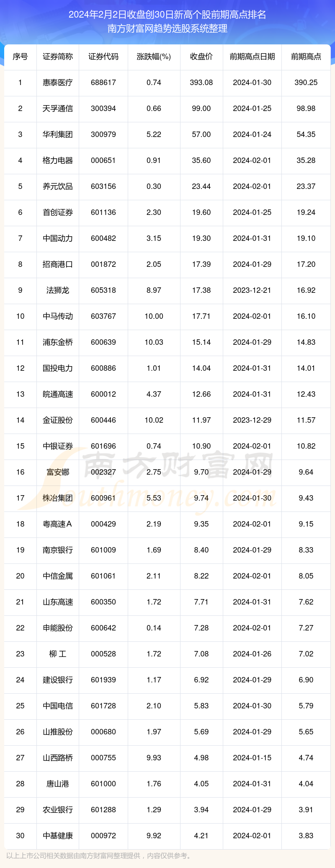Click closing price 9.74
Image resolution: width=335 pixels, height=868 pixels.
[201, 498]
